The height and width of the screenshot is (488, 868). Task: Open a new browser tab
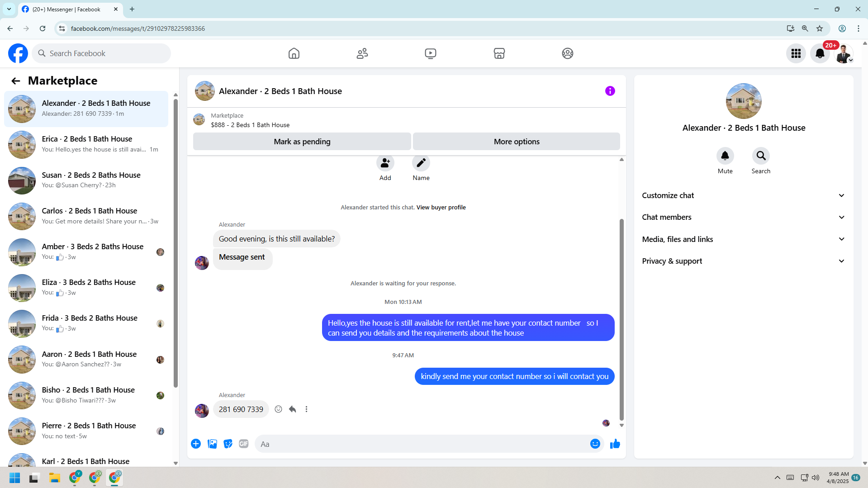click(x=132, y=9)
